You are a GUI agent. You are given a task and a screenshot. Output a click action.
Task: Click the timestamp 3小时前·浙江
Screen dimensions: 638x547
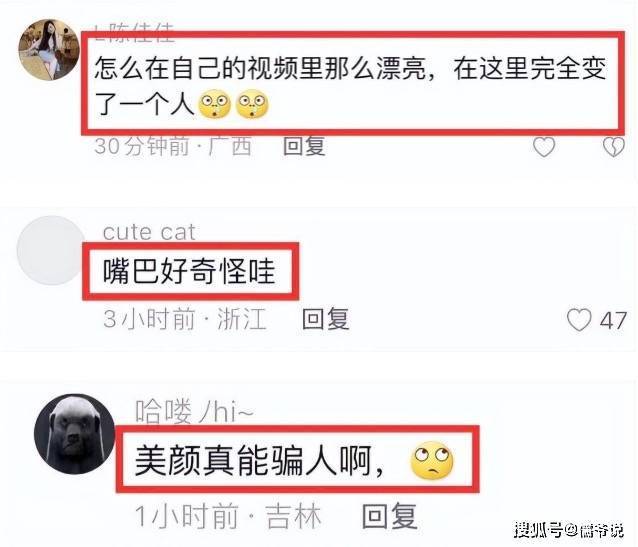point(185,319)
